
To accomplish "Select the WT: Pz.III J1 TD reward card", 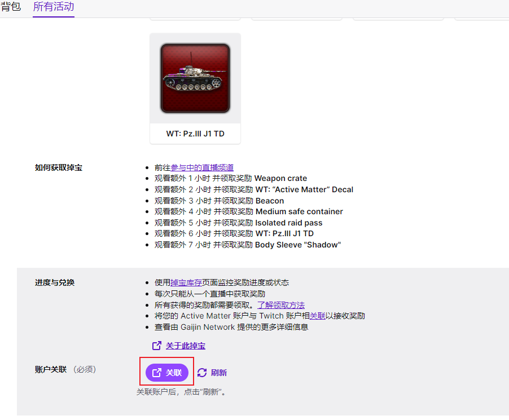I will click(195, 87).
